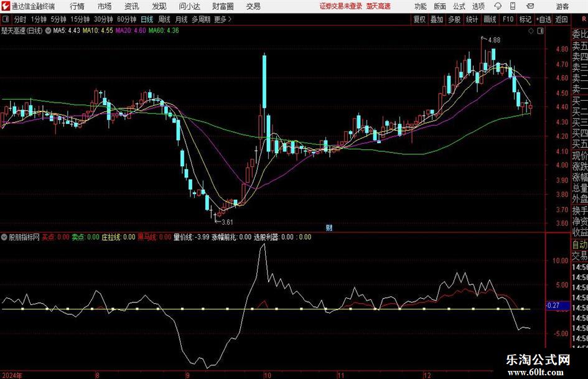Click the 游客 guest account label
The height and width of the screenshot is (379, 588).
[x=562, y=6]
